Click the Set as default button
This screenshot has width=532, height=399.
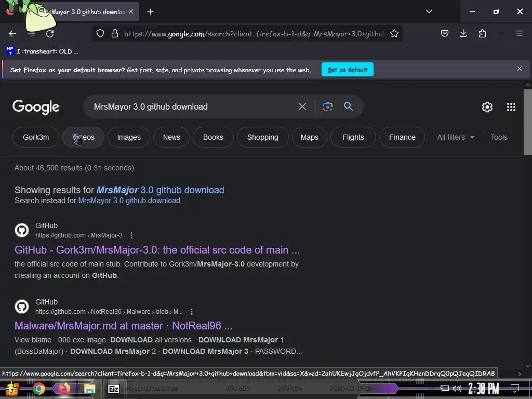[x=348, y=70]
